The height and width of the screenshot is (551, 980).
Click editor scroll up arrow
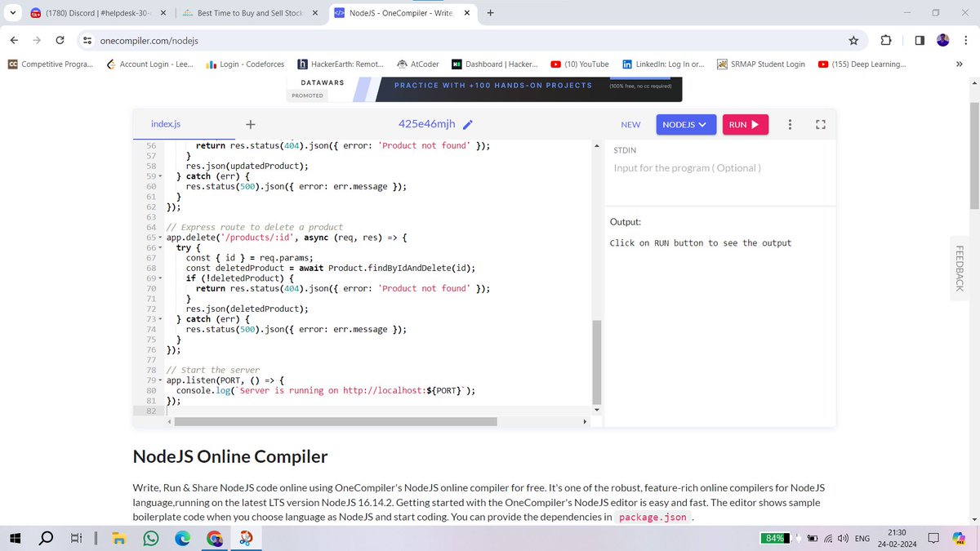coord(596,145)
